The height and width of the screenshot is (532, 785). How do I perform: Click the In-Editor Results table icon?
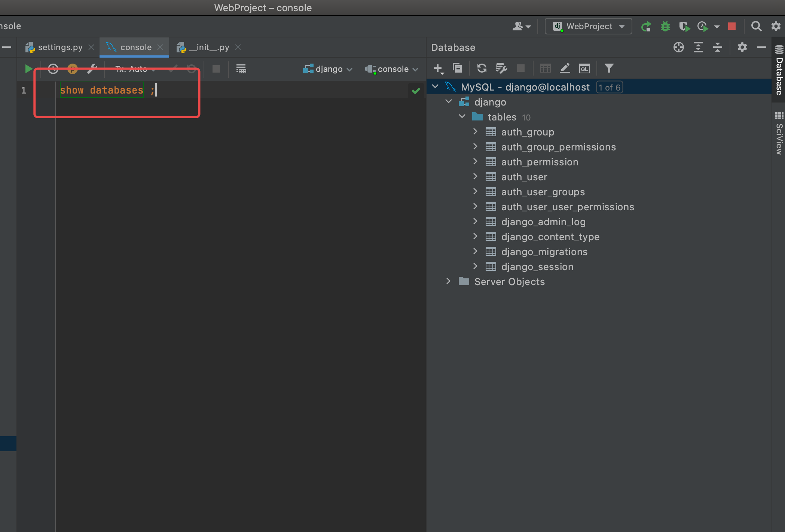[x=241, y=69]
